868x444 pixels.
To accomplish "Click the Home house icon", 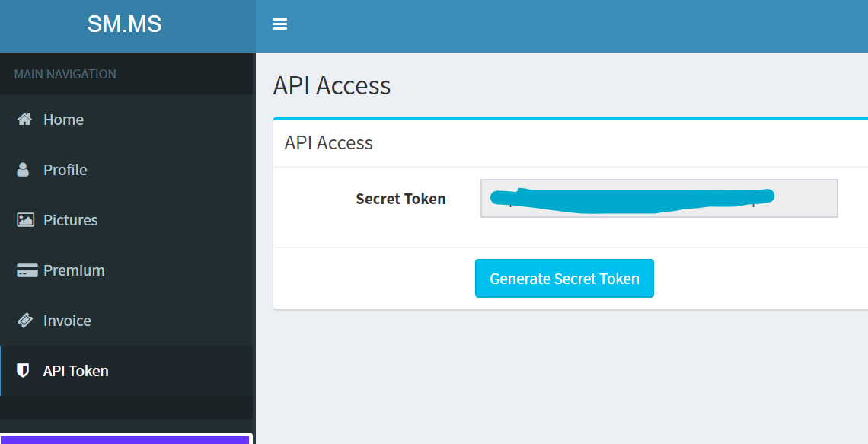I will click(x=24, y=120).
